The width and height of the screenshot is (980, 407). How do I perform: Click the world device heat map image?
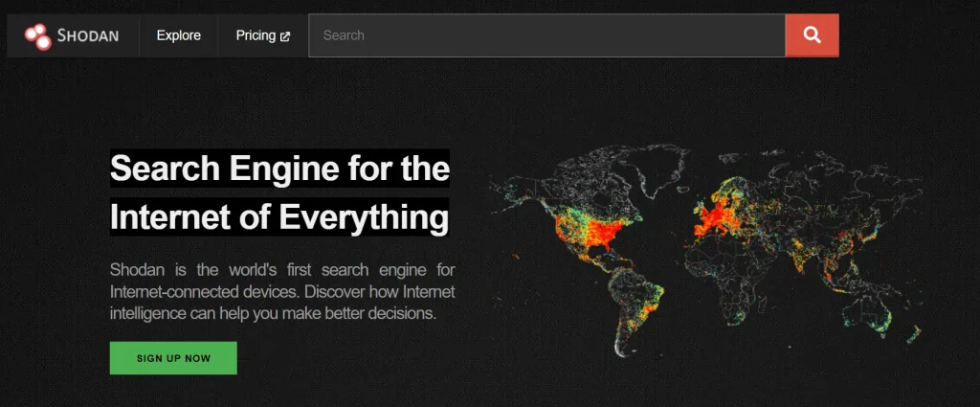tap(706, 250)
